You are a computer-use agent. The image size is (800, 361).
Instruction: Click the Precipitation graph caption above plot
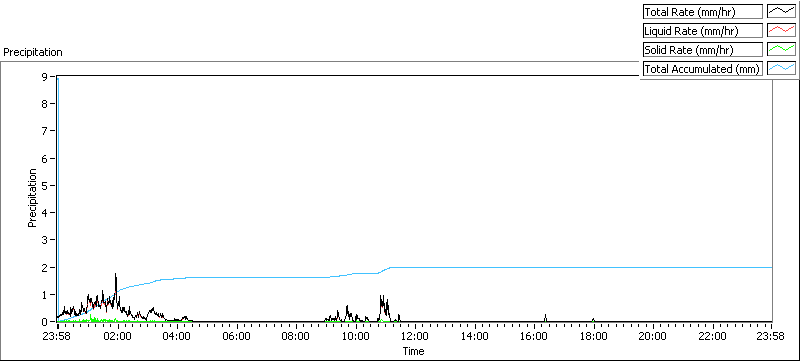pos(33,52)
